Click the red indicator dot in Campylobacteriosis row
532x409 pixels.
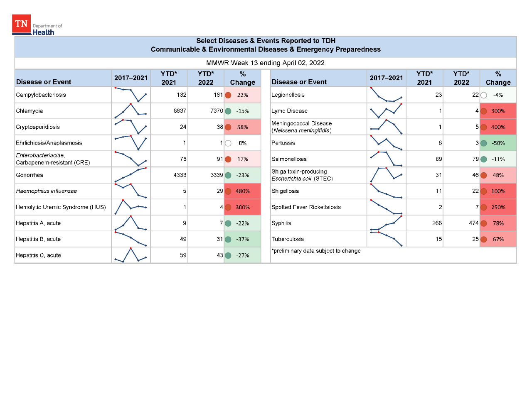point(228,95)
